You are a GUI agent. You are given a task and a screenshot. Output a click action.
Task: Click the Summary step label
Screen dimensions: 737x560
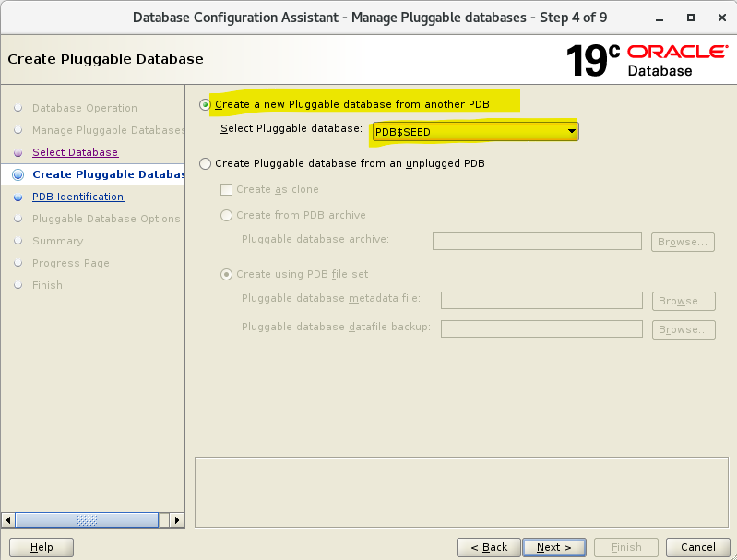(58, 241)
